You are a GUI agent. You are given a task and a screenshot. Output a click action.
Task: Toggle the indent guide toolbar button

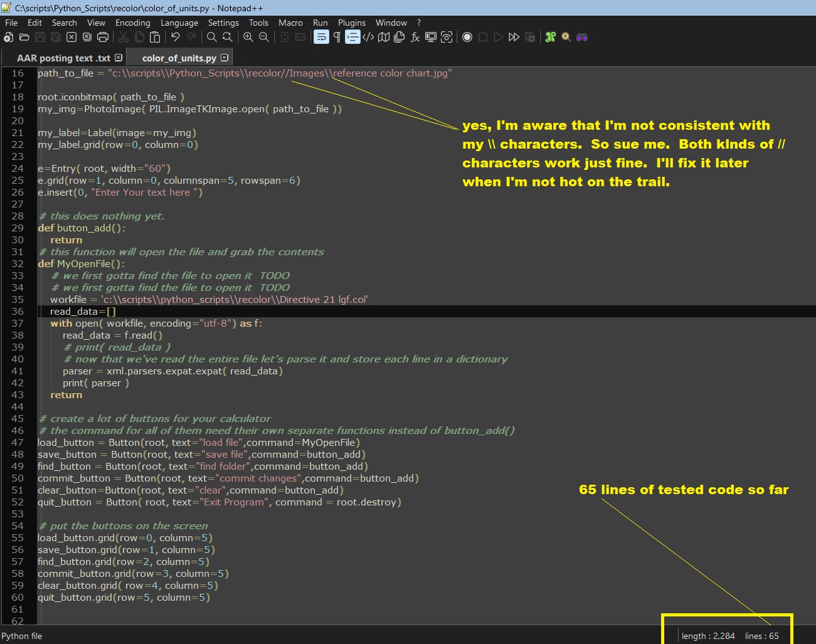pos(352,38)
